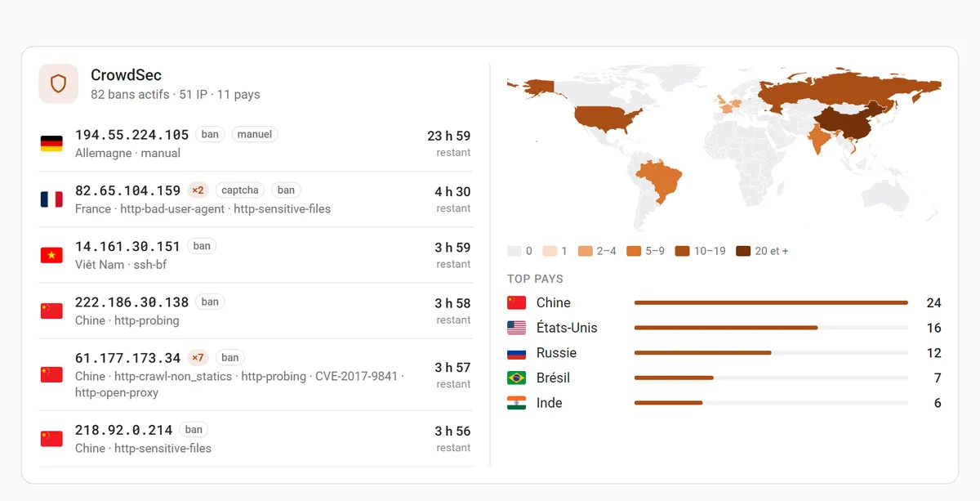
Task: Click the États-Unis flag in Top Pays
Action: 517,328
